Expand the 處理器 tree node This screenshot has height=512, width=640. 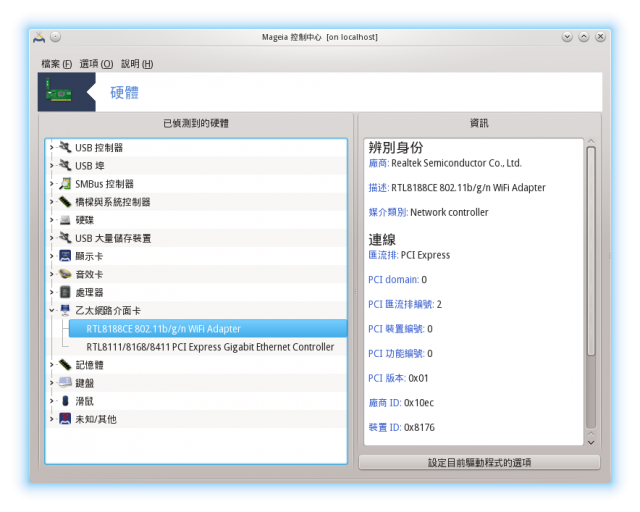(51, 292)
